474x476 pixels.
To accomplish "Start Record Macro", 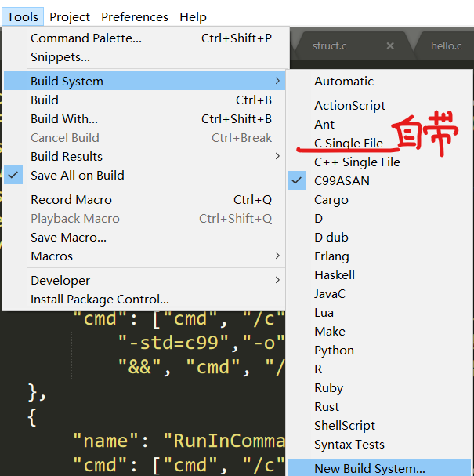I will (144, 200).
